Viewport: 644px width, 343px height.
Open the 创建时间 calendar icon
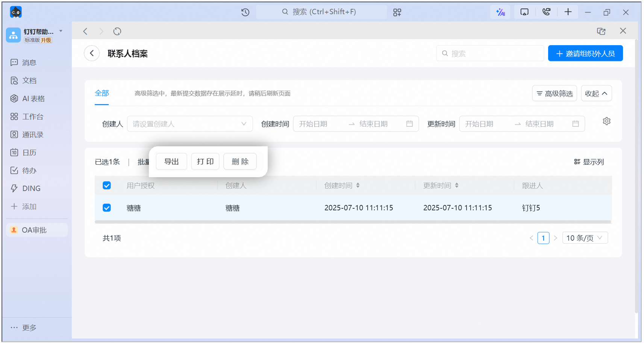[409, 124]
